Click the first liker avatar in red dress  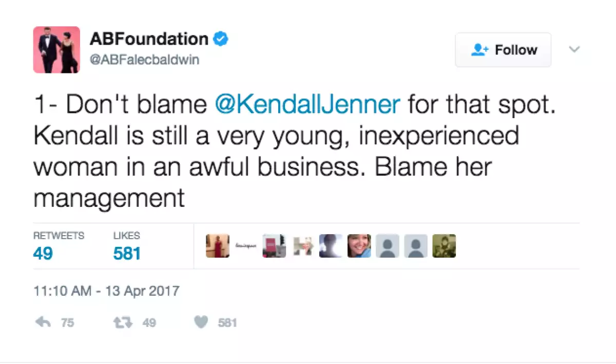217,246
